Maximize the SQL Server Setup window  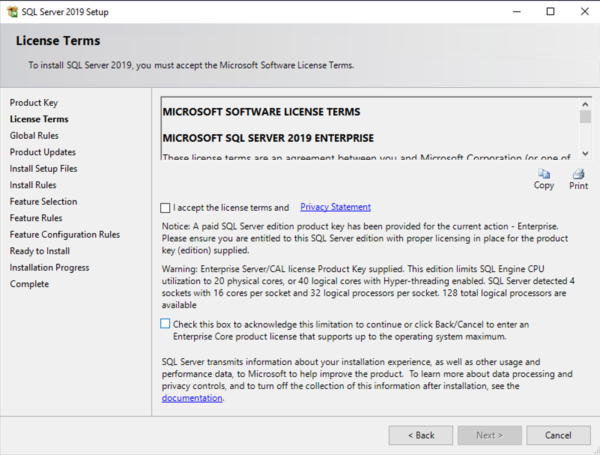tap(550, 11)
